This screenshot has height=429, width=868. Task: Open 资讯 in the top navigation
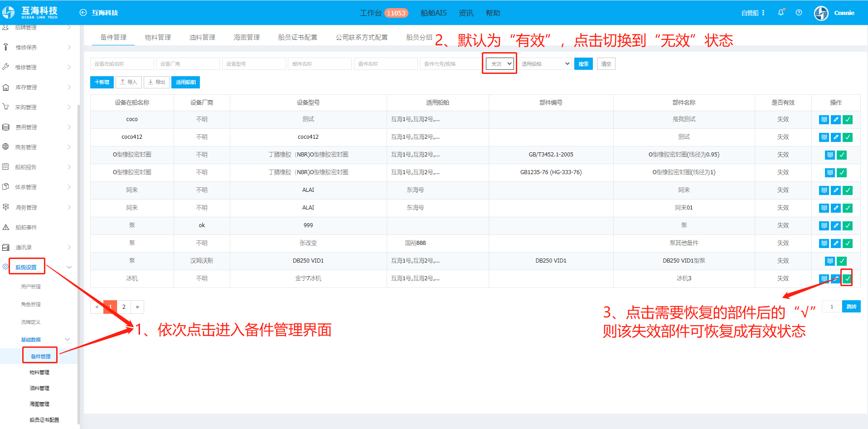click(466, 13)
